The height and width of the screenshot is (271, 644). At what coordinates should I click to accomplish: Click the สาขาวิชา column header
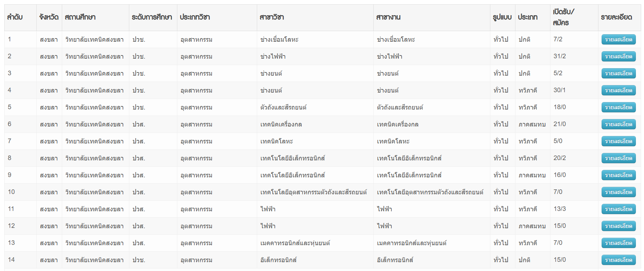(x=272, y=17)
